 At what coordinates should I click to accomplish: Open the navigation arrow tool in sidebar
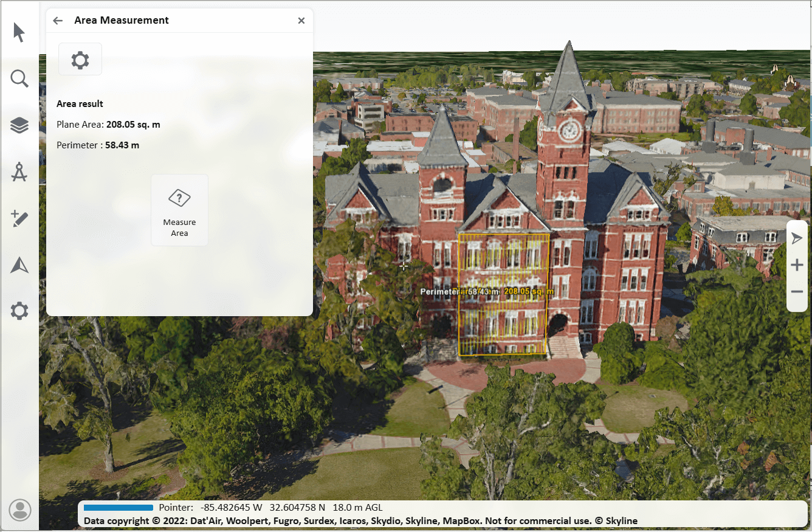point(19,265)
